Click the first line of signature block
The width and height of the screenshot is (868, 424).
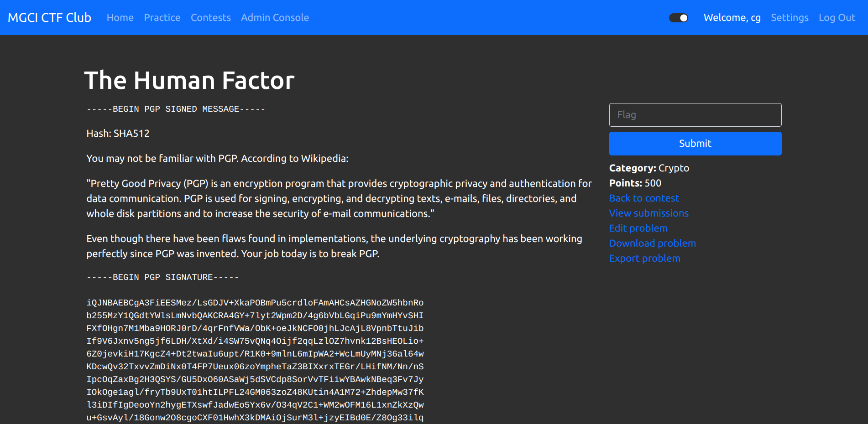coord(255,303)
